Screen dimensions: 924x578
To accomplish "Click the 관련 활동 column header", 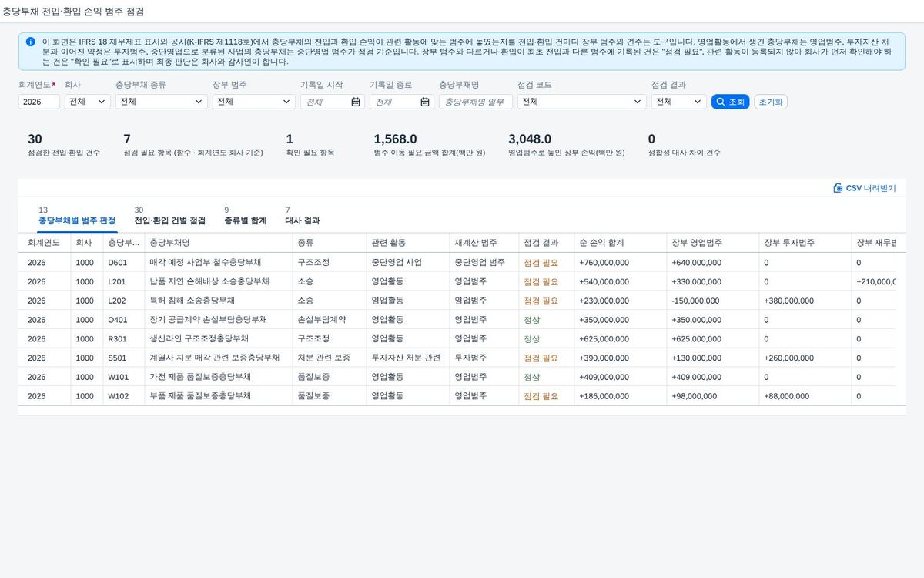I will tap(407, 243).
